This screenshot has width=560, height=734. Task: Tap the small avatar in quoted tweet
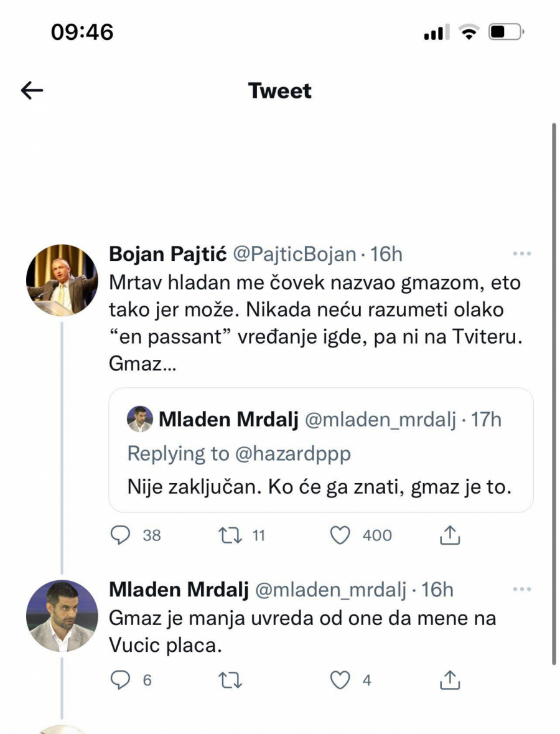(140, 419)
